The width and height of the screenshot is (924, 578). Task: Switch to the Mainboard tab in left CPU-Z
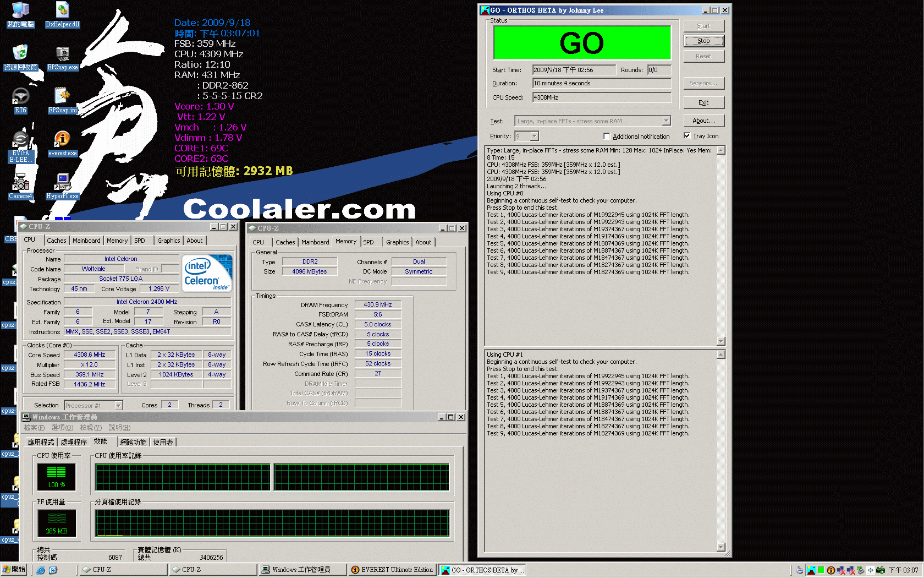coord(86,241)
